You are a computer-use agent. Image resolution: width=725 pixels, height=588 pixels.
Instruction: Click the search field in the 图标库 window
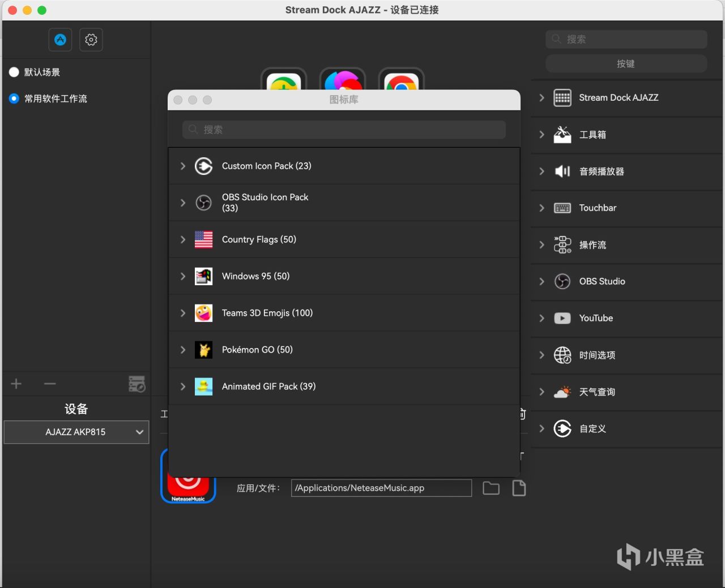pyautogui.click(x=344, y=130)
